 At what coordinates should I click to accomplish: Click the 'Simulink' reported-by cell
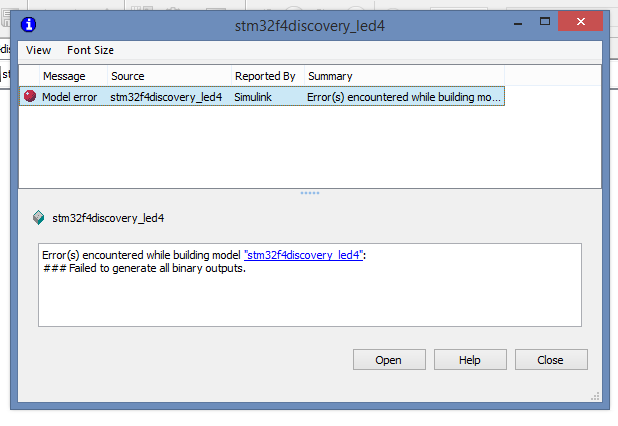[x=253, y=97]
